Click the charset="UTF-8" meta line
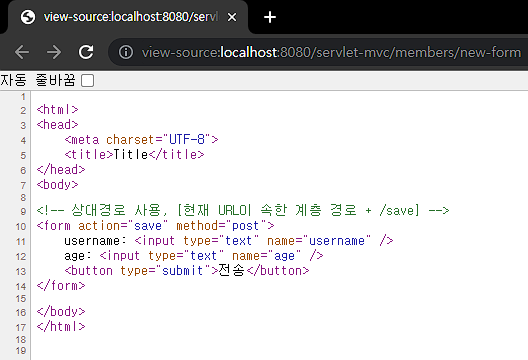 (x=141, y=139)
